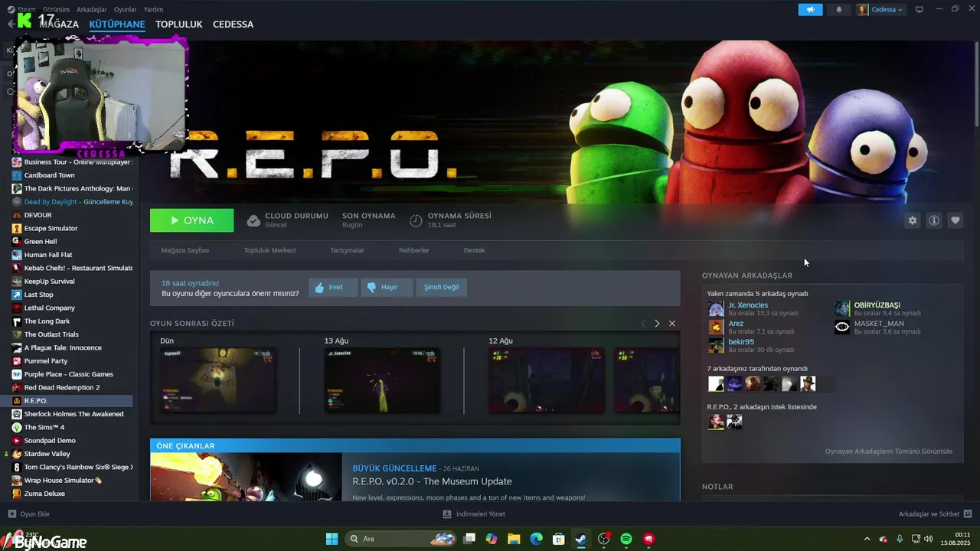This screenshot has width=980, height=551.
Task: Open the Steam announcements megaphone button
Action: coord(810,9)
